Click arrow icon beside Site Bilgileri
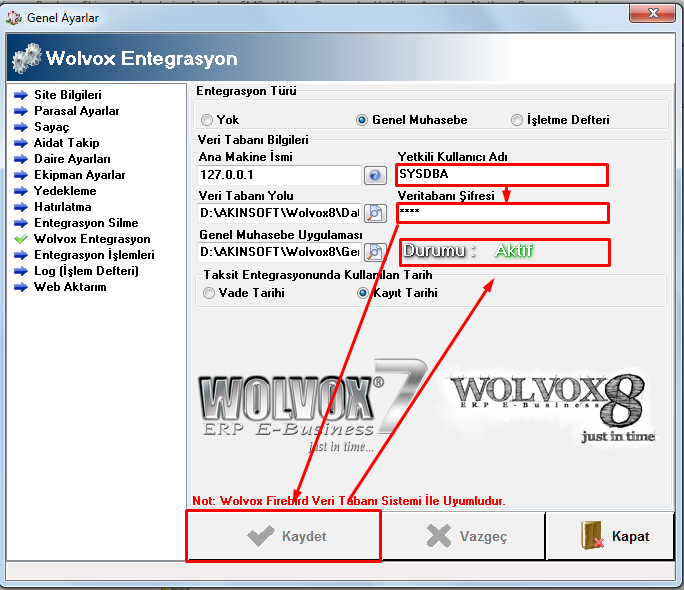The image size is (684, 590). pos(21,95)
